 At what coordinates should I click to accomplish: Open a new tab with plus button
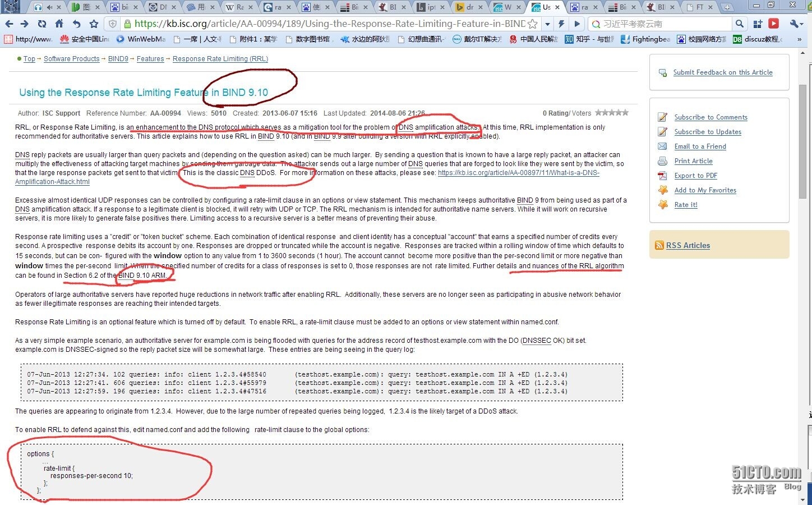(x=727, y=7)
